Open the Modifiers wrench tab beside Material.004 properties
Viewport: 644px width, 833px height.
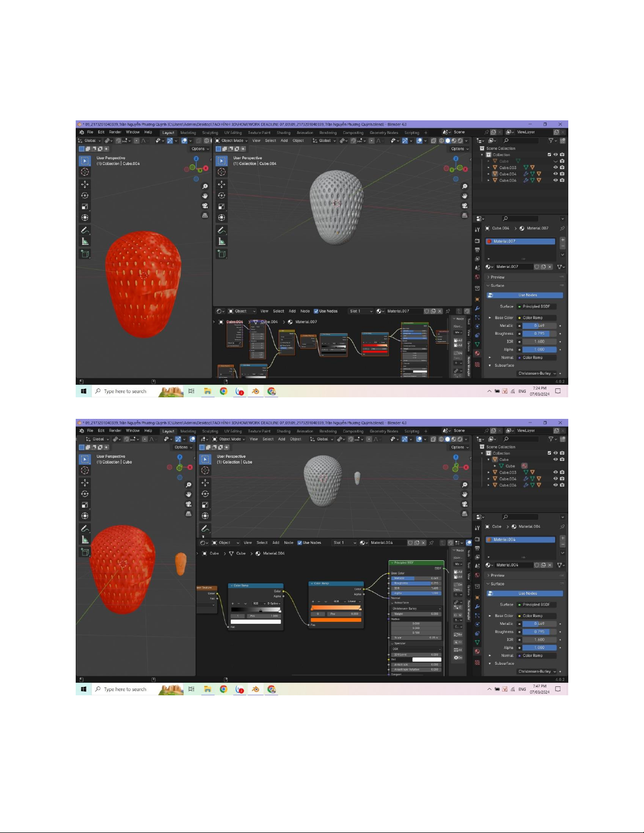(x=477, y=606)
